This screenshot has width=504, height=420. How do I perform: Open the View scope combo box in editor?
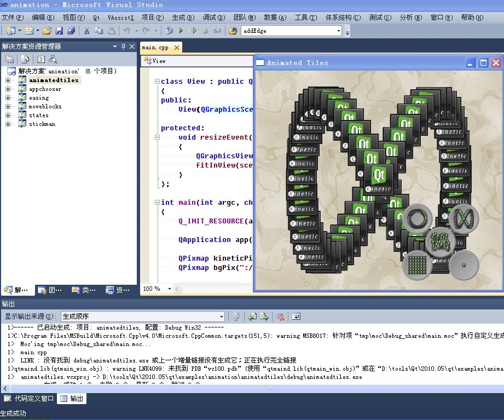(196, 61)
